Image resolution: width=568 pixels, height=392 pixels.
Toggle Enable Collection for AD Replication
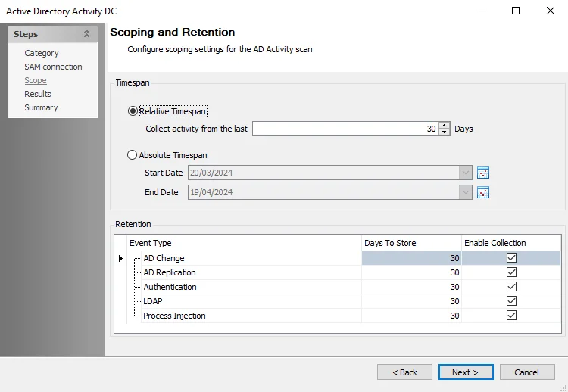coord(511,272)
